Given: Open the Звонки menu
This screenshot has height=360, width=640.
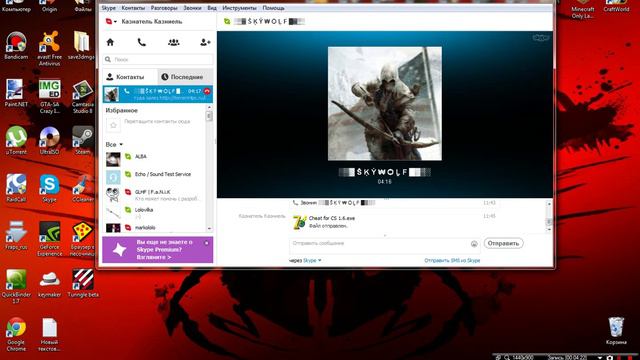Looking at the screenshot, I should pos(192,8).
